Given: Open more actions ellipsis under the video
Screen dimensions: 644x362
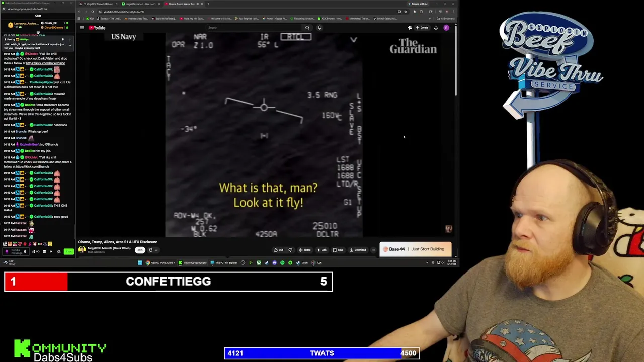Looking at the screenshot, I should [373, 250].
